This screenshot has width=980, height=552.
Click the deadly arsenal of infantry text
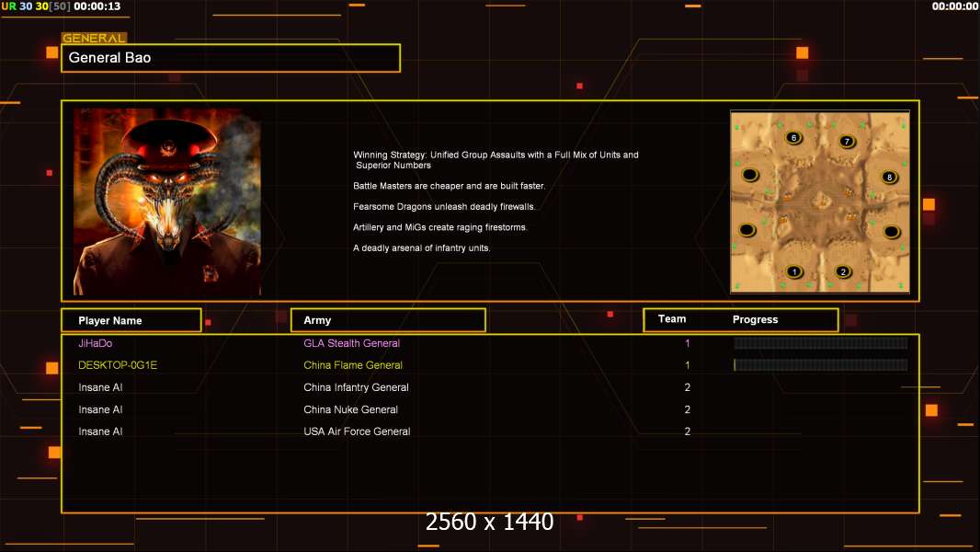[421, 248]
